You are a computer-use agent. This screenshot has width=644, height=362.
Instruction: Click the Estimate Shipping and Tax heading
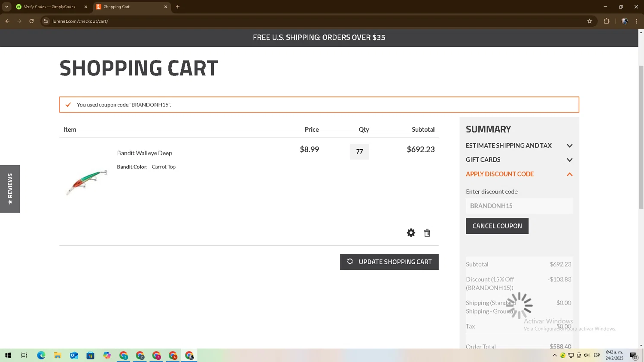tap(509, 145)
